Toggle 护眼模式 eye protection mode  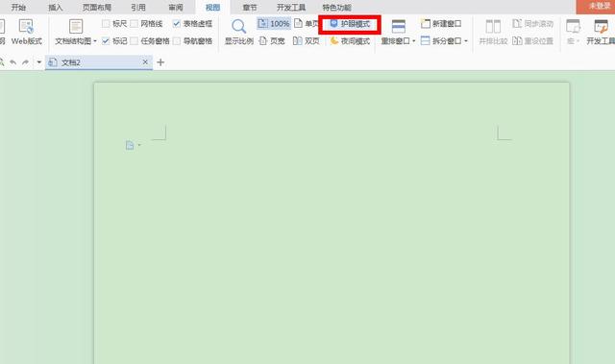(350, 24)
